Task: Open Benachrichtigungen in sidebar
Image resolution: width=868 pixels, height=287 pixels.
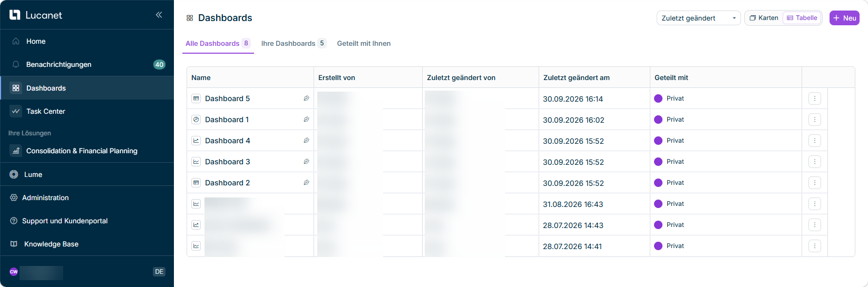Action: click(x=87, y=64)
